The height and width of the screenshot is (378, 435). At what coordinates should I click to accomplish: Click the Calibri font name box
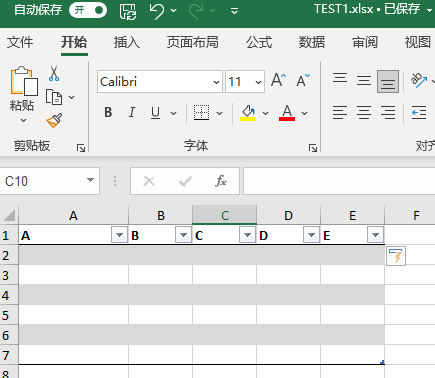[155, 82]
